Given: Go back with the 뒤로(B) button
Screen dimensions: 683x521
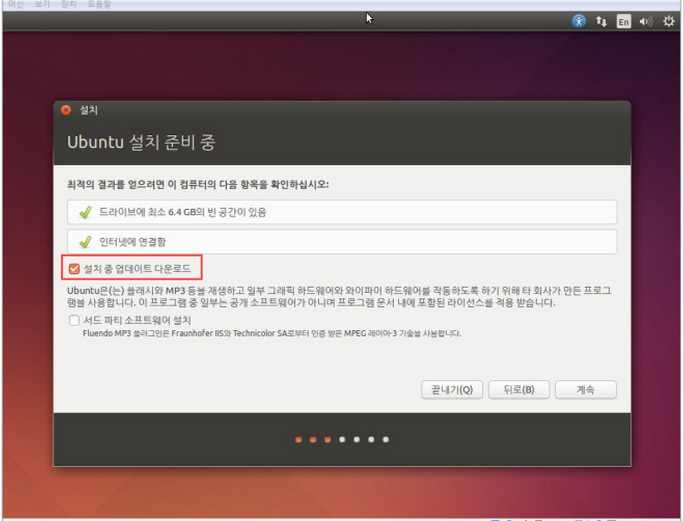Looking at the screenshot, I should [x=519, y=389].
